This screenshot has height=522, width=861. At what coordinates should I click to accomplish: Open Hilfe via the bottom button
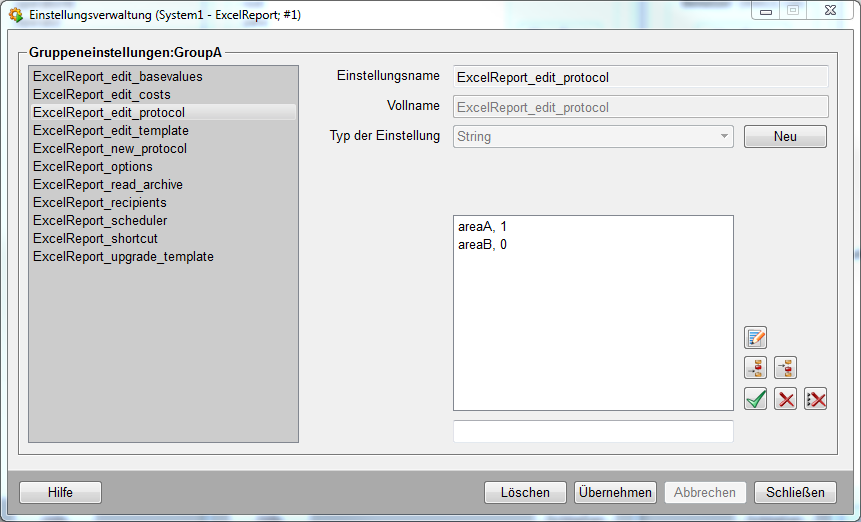pyautogui.click(x=60, y=492)
